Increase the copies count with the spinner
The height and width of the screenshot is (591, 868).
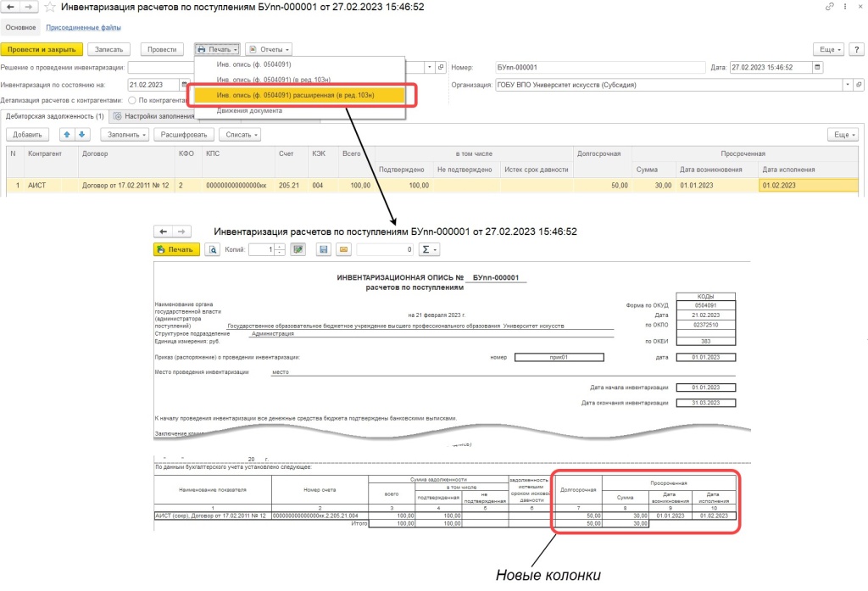pyautogui.click(x=280, y=247)
